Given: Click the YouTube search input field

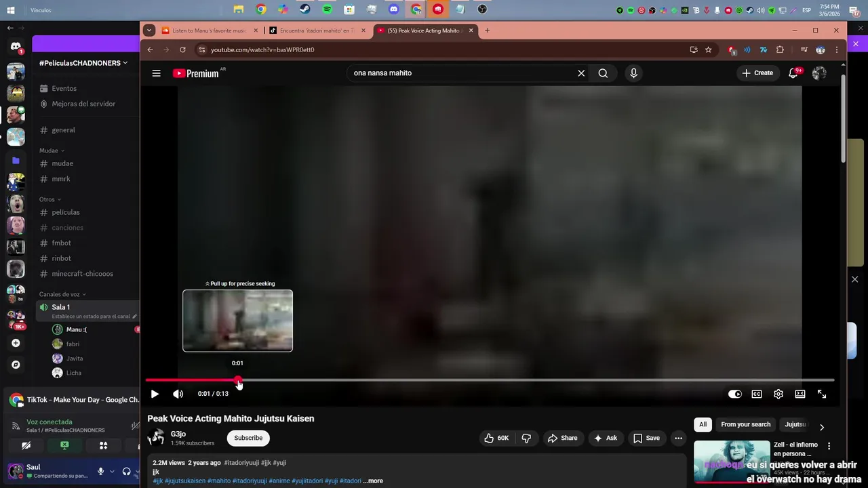Looking at the screenshot, I should 461,73.
